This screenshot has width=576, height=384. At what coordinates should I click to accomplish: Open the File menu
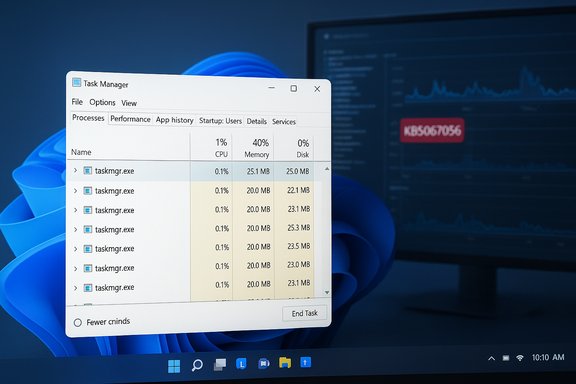[x=77, y=102]
